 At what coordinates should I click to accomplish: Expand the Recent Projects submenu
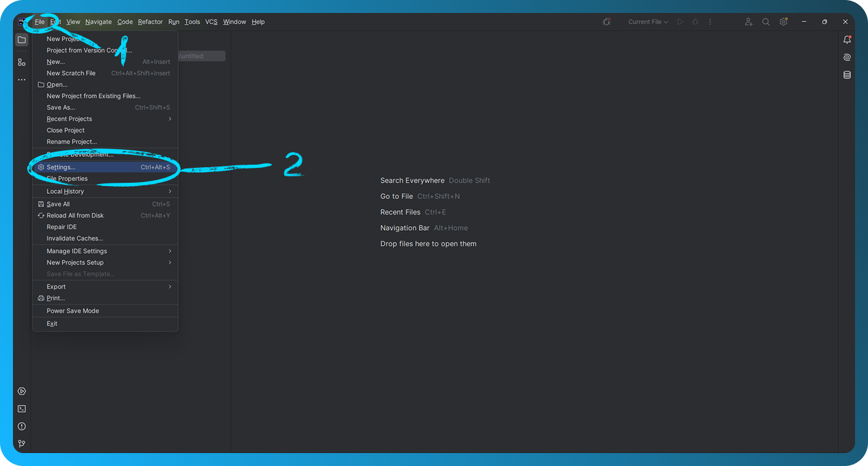pyautogui.click(x=68, y=119)
